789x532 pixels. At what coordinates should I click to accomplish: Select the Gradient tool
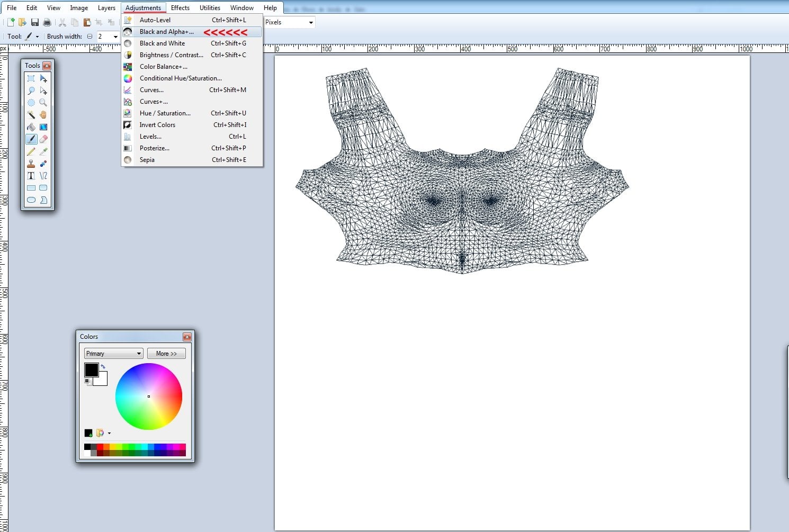(x=43, y=127)
